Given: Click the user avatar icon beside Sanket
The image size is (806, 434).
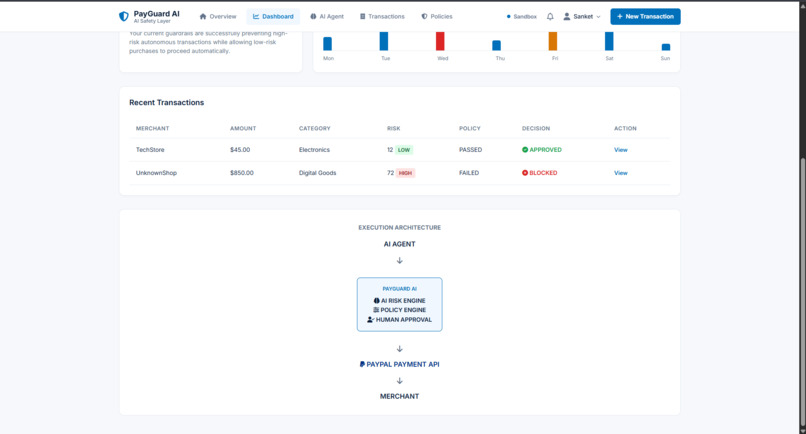Looking at the screenshot, I should coord(566,16).
